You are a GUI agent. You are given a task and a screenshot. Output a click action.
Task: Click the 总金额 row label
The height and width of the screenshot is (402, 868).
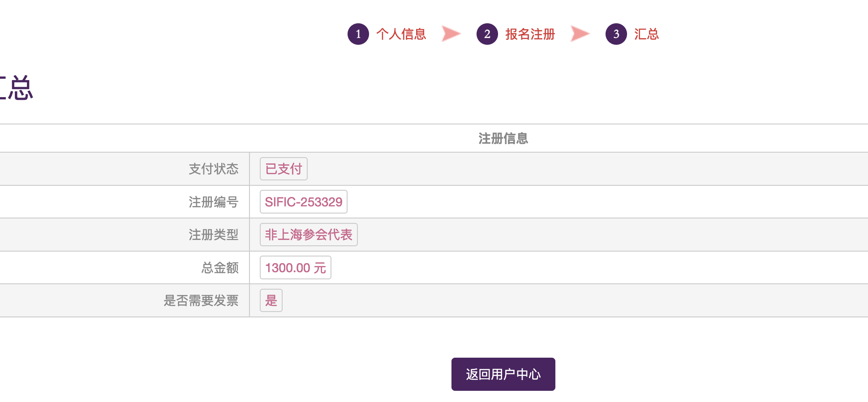pos(219,268)
